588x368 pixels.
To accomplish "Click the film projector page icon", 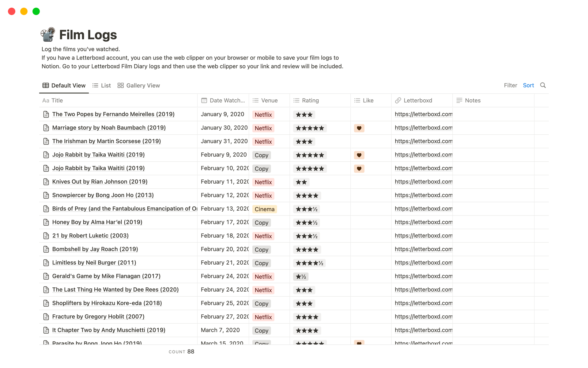I will click(47, 34).
